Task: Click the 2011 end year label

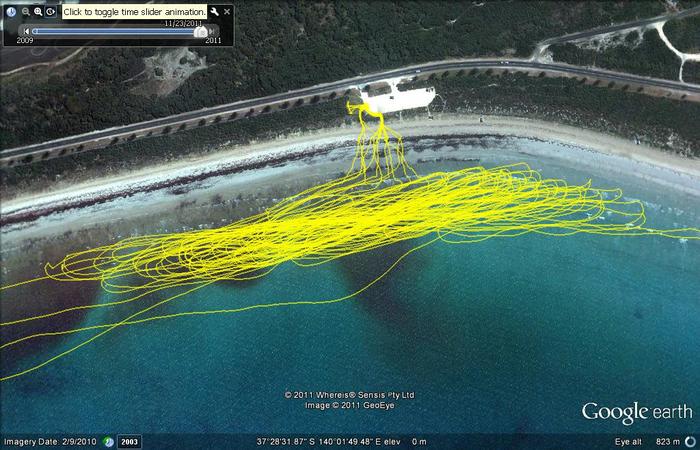Action: coord(213,41)
